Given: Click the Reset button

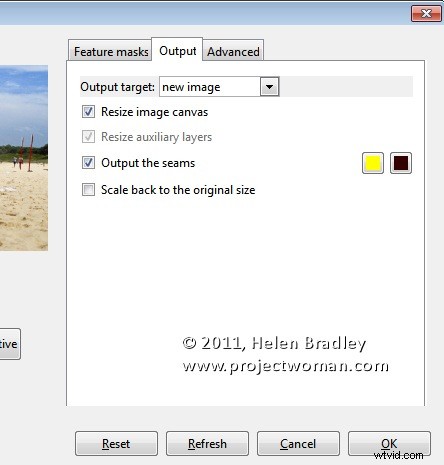Looking at the screenshot, I should (116, 443).
